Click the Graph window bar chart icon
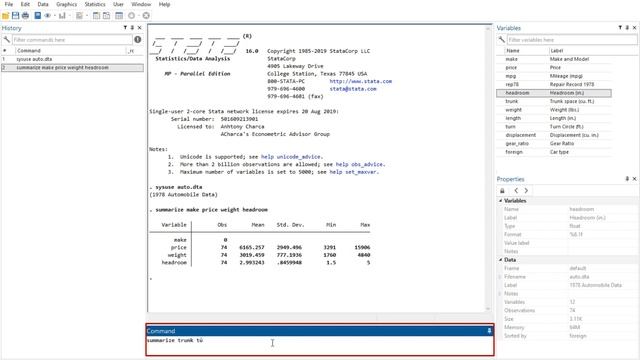 click(62, 16)
